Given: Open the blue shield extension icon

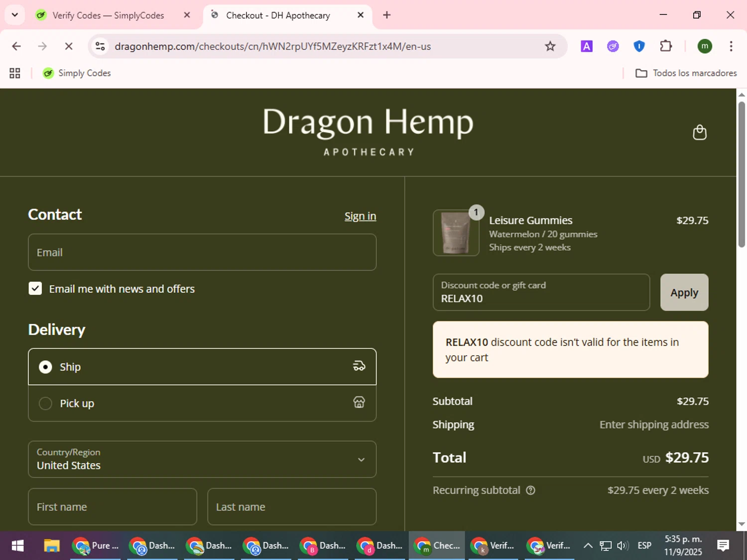Looking at the screenshot, I should coord(639,46).
